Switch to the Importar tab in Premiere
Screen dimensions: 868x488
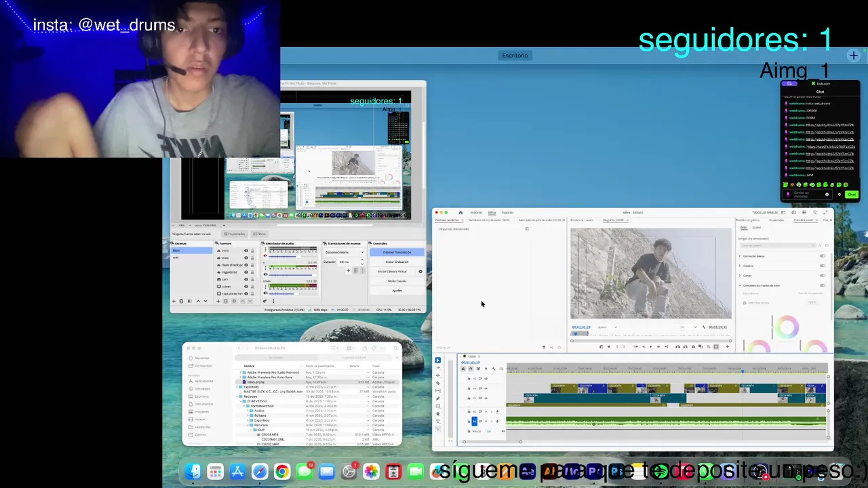point(476,212)
